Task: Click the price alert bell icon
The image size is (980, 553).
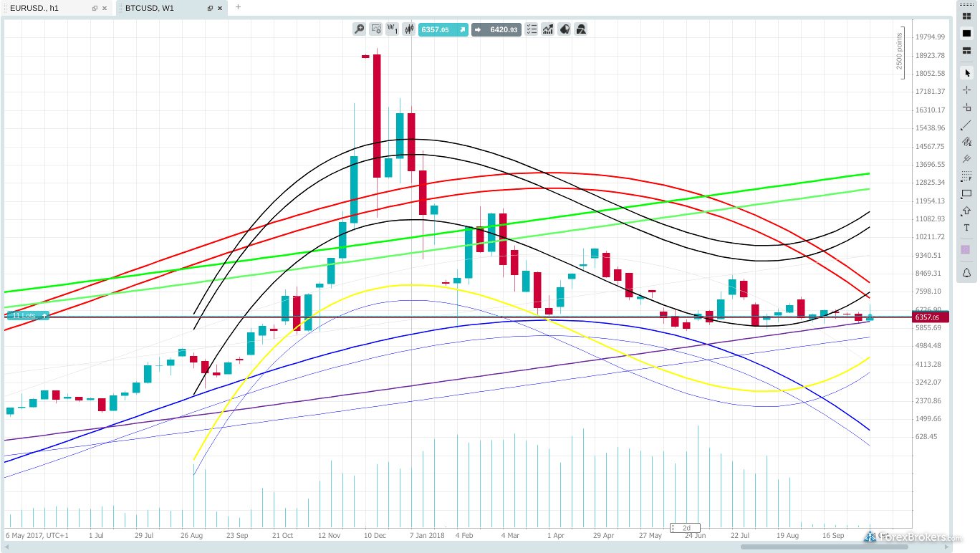Action: 966,273
